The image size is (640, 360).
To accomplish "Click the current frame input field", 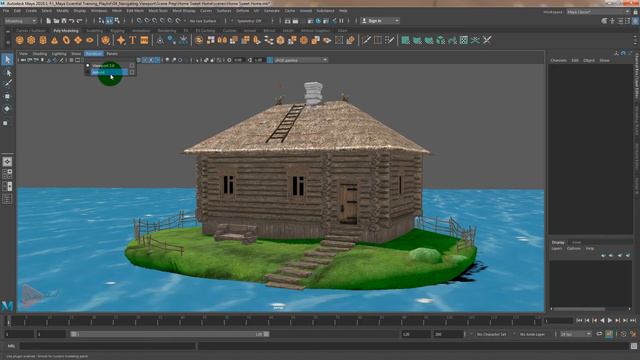I will click(x=558, y=321).
